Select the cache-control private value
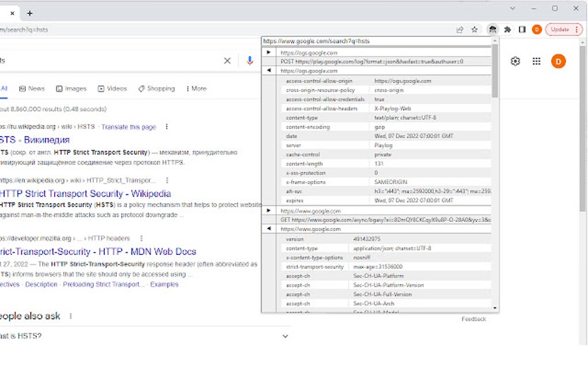 pos(383,155)
